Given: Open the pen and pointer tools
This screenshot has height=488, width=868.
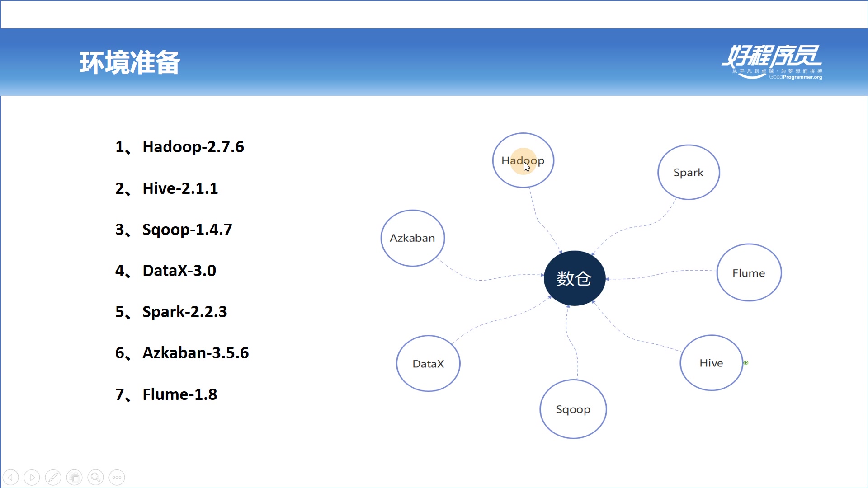Looking at the screenshot, I should point(53,477).
